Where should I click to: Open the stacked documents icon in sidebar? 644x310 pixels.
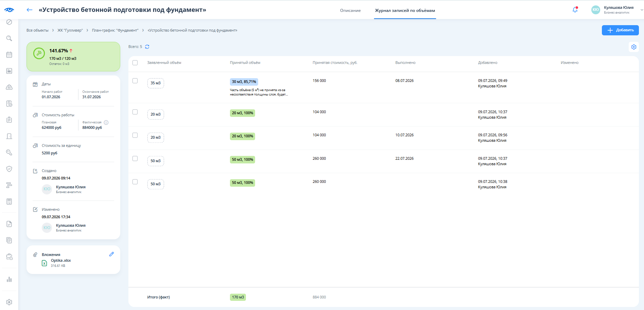point(9,240)
